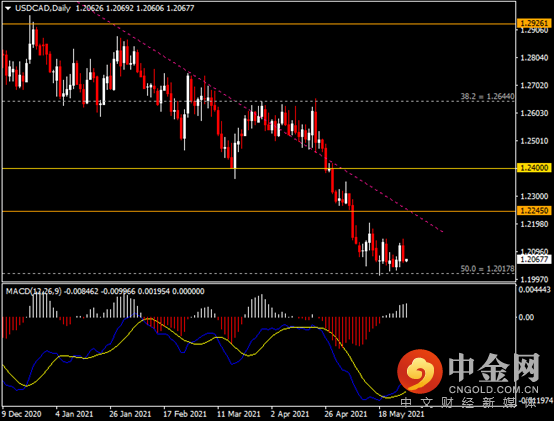Select the 1.22450 orange price label
Screen dimensions: 554x421
click(534, 211)
